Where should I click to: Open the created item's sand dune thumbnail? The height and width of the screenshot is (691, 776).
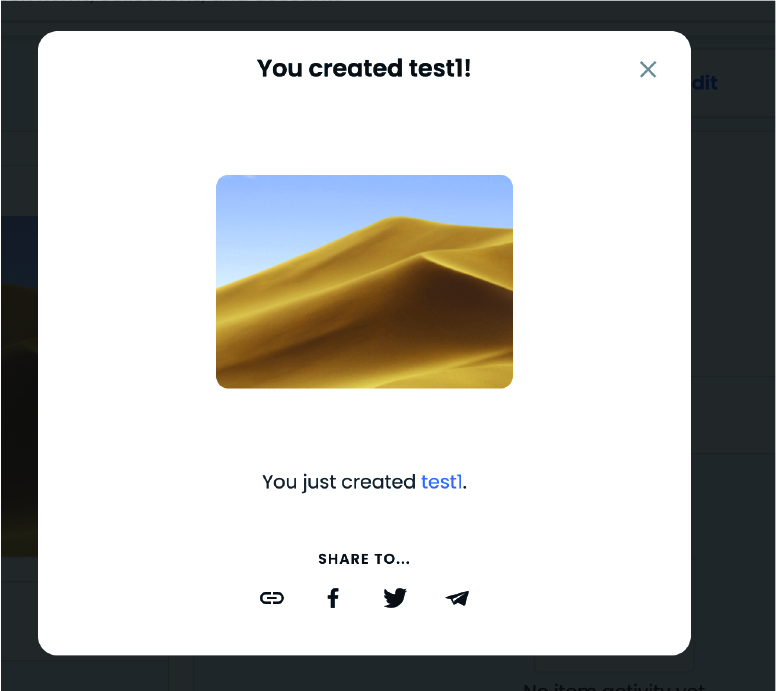coord(364,282)
